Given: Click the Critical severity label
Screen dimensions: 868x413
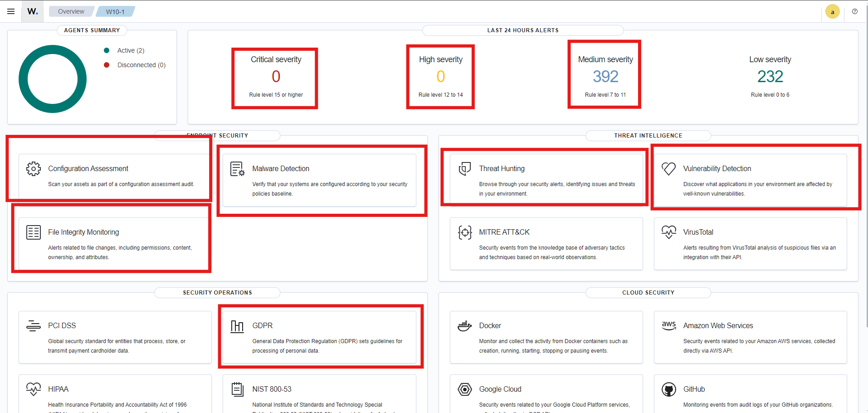Looking at the screenshot, I should point(276,59).
